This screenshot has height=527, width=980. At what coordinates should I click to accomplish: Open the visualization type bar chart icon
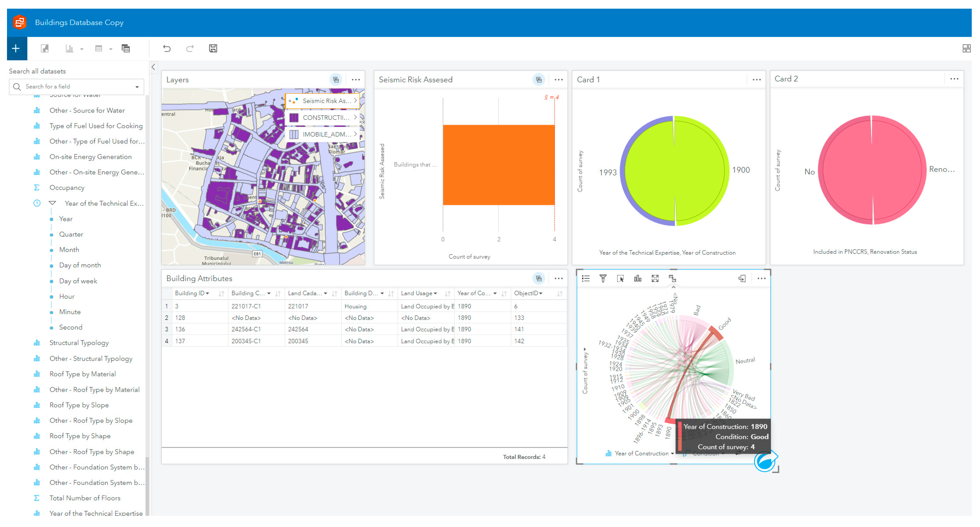[638, 279]
